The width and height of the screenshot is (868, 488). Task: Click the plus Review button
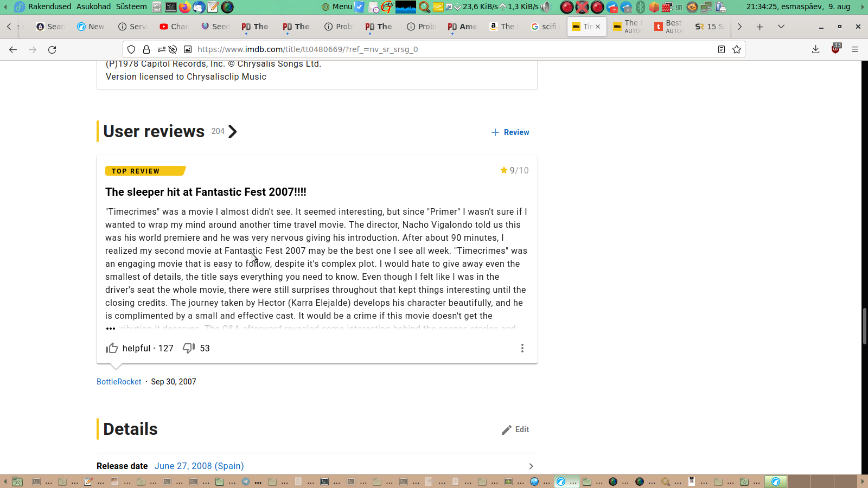click(x=510, y=132)
